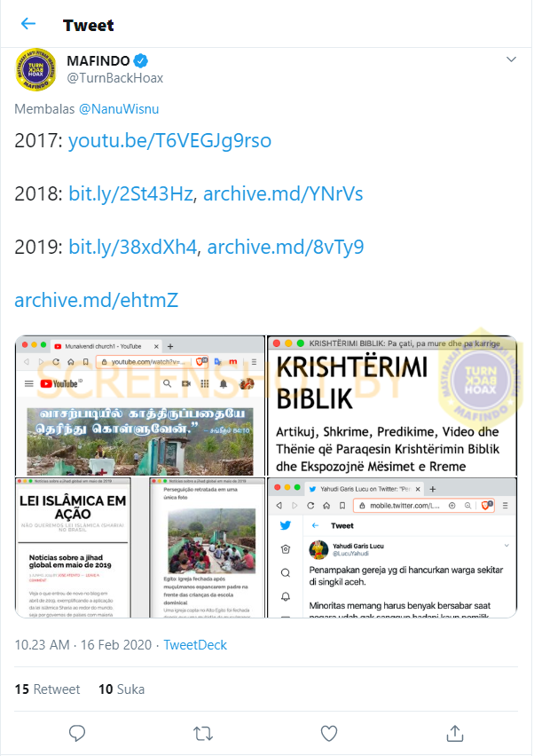Open the youtu.be/T6VEGJg9rso link
The width and height of the screenshot is (534, 756).
169,141
